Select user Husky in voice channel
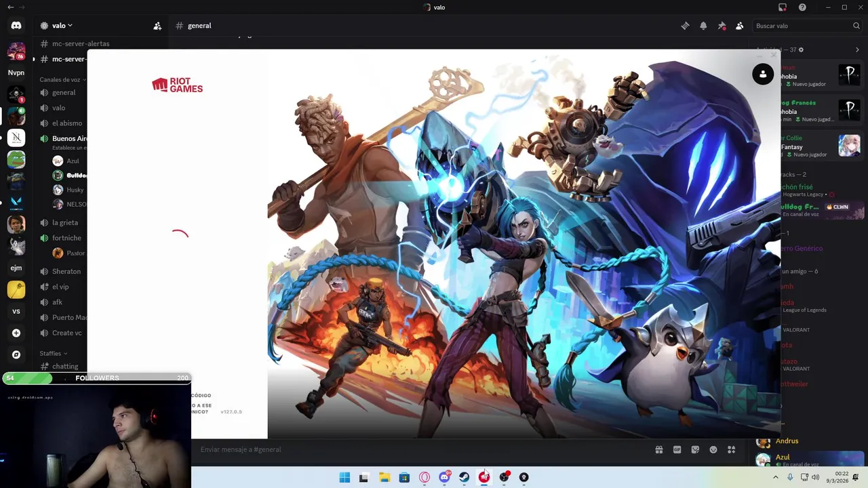Image resolution: width=868 pixels, height=488 pixels. pos(68,190)
